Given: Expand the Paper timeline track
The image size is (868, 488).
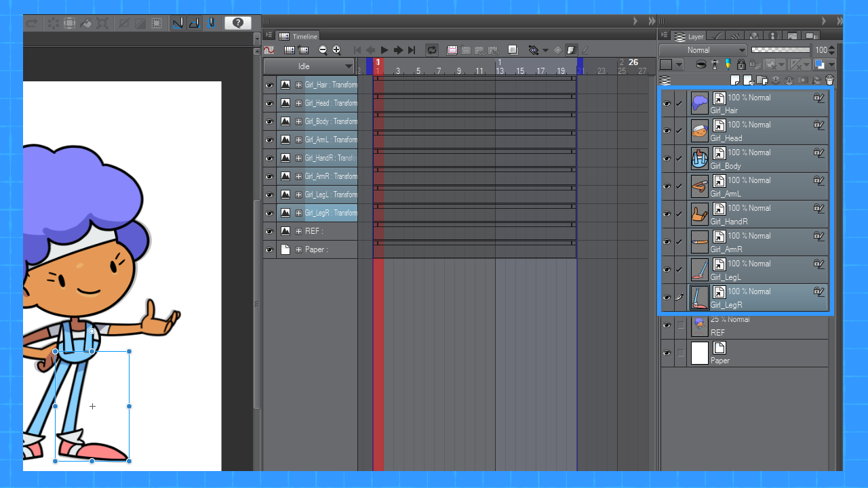Looking at the screenshot, I should point(298,249).
